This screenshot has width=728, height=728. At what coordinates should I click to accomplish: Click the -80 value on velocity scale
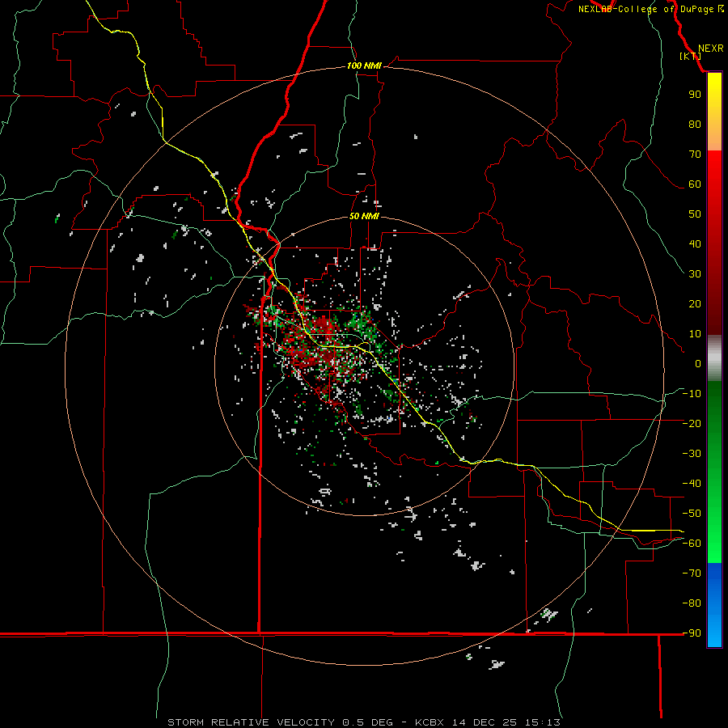coord(692,603)
